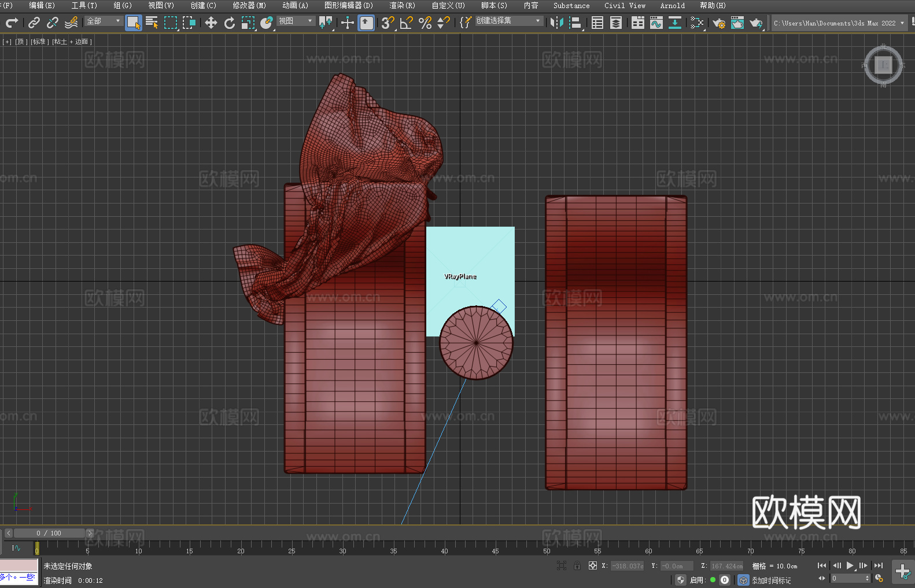The width and height of the screenshot is (915, 588).
Task: Choose the Rectangular Selection Region icon
Action: [x=171, y=23]
